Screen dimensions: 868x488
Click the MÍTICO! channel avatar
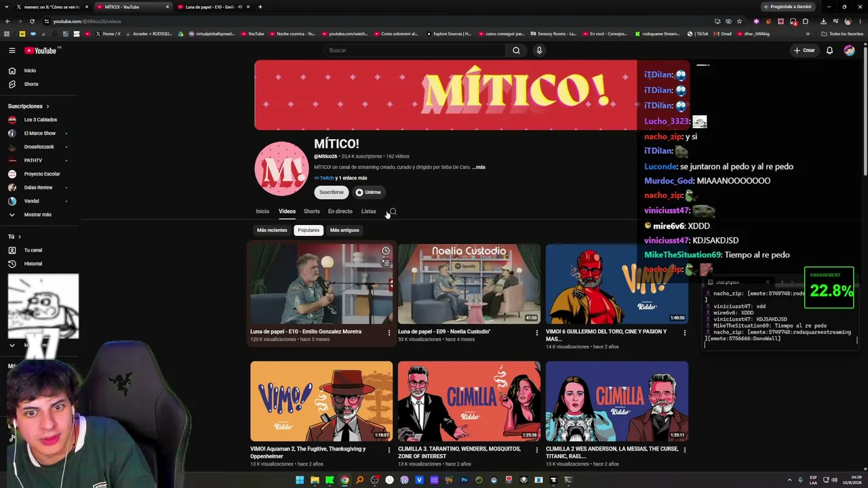coord(281,168)
